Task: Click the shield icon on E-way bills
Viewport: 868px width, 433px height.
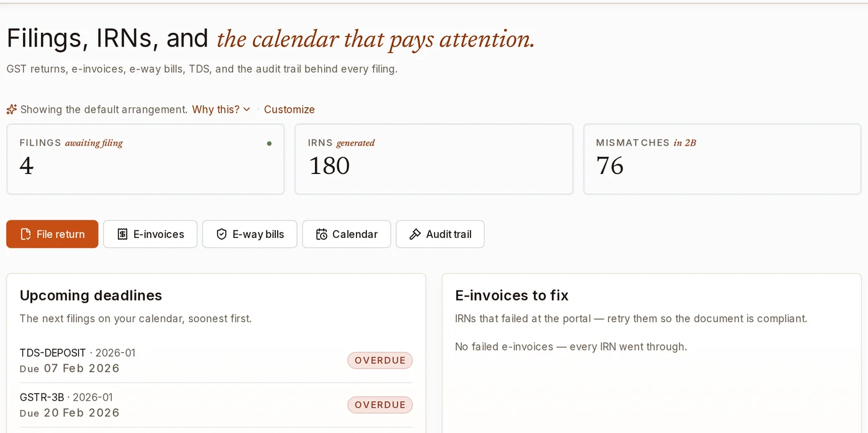Action: click(221, 234)
